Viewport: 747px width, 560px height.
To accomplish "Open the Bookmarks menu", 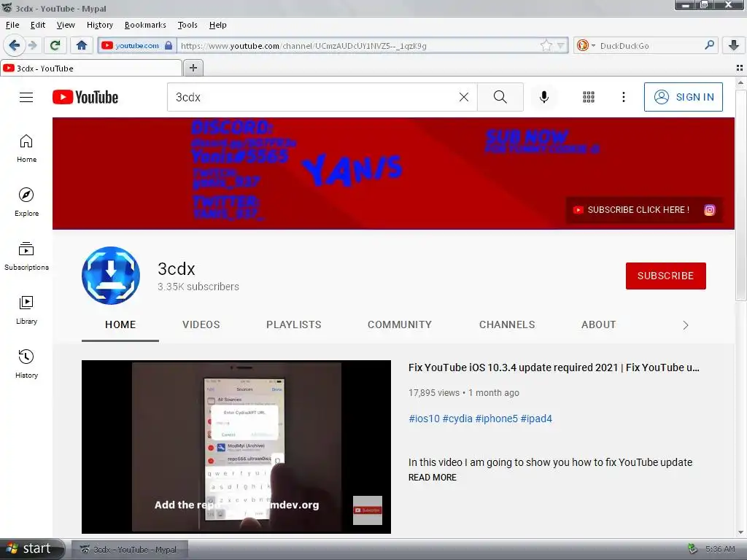I will point(145,25).
